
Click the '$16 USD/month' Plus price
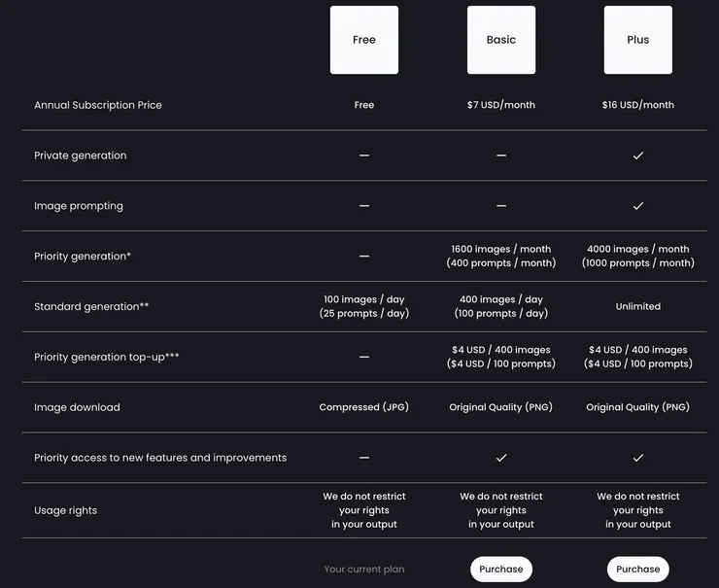click(x=637, y=105)
